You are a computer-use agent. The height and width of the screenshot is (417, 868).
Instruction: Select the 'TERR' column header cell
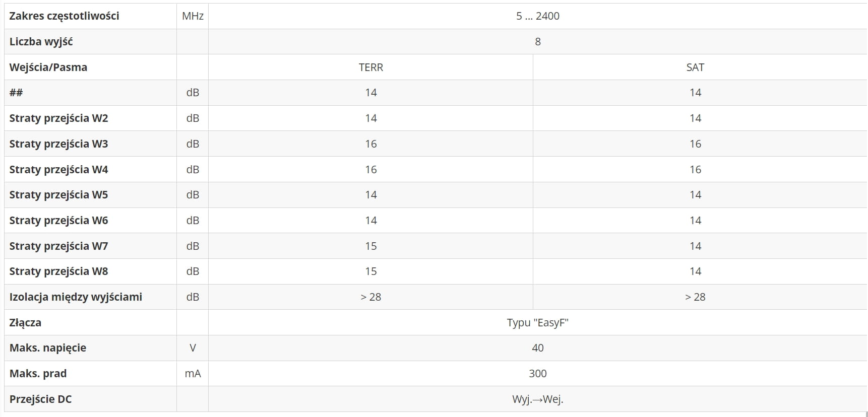pos(370,67)
